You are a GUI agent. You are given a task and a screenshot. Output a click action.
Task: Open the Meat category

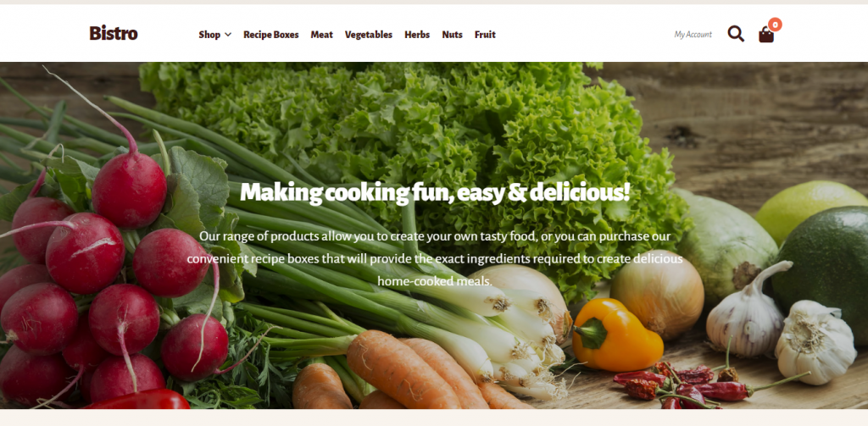pos(321,35)
